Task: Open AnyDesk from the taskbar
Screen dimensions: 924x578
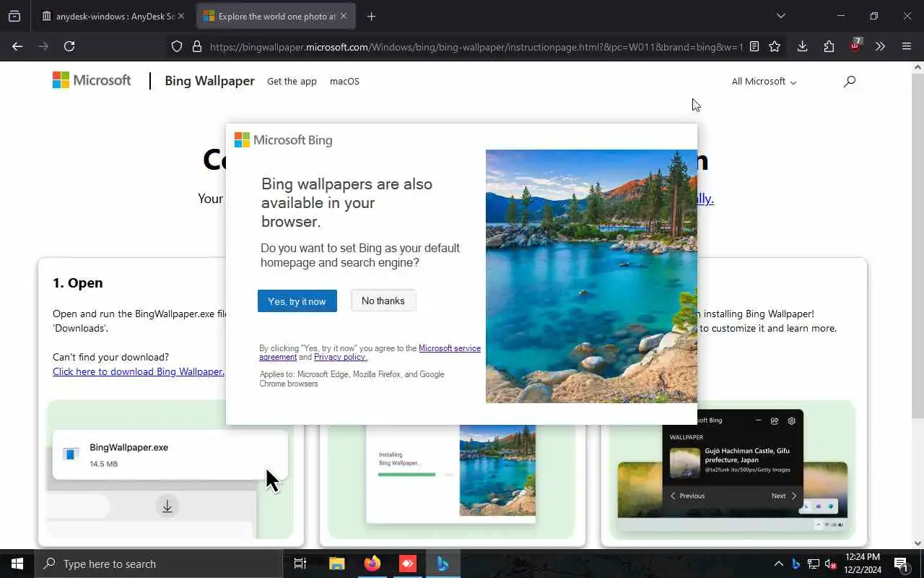Action: point(408,564)
